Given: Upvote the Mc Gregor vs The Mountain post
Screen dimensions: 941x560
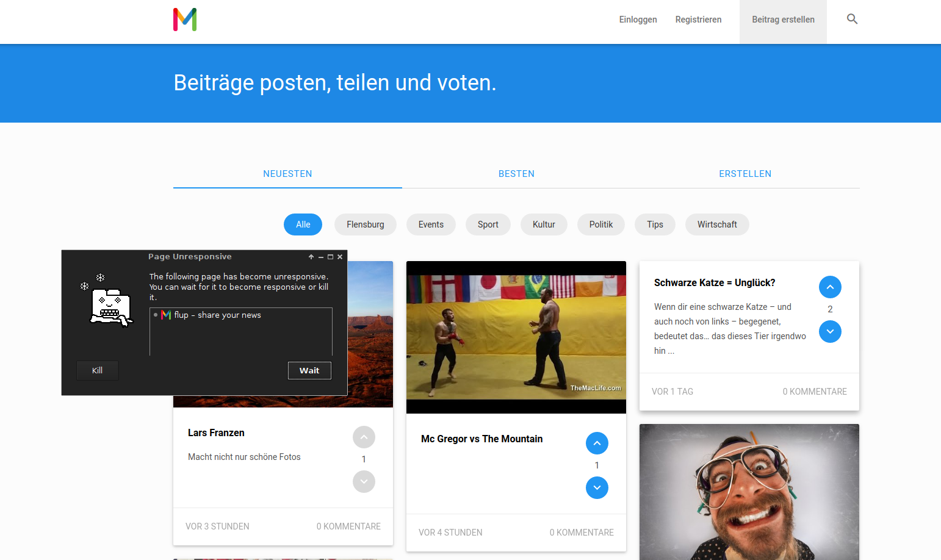Looking at the screenshot, I should 597,443.
